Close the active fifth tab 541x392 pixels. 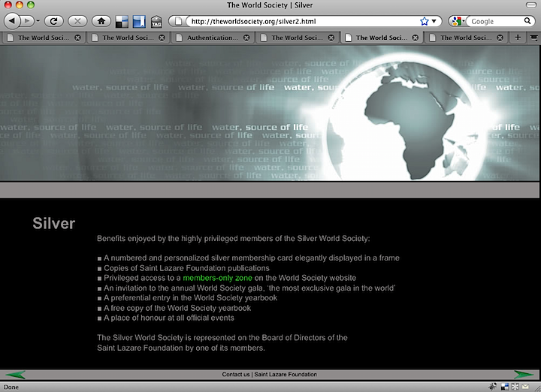pyautogui.click(x=416, y=38)
